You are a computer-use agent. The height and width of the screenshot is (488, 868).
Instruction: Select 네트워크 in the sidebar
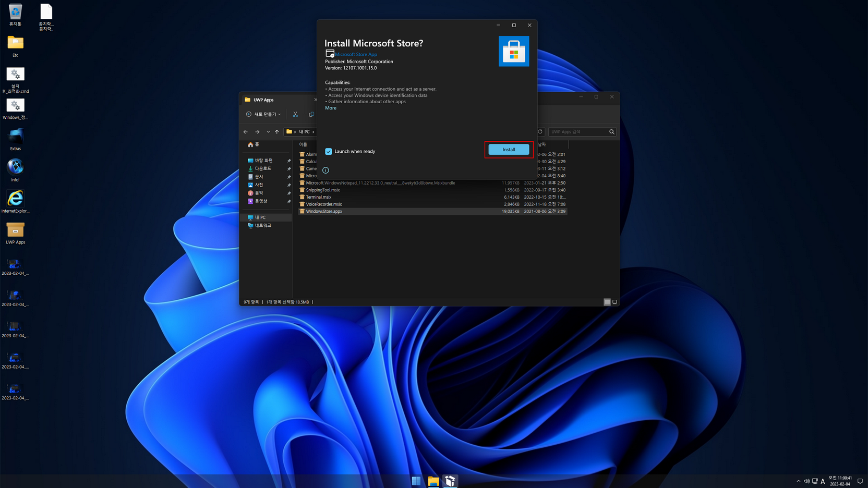[263, 225]
